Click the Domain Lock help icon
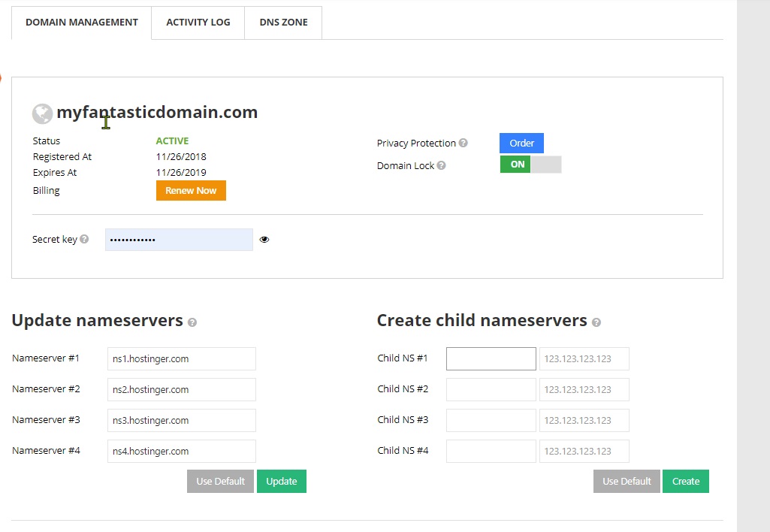 (x=442, y=165)
